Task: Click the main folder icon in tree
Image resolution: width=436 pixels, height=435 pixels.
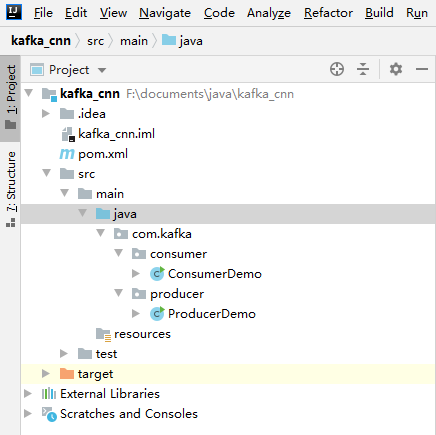Action: tap(85, 194)
